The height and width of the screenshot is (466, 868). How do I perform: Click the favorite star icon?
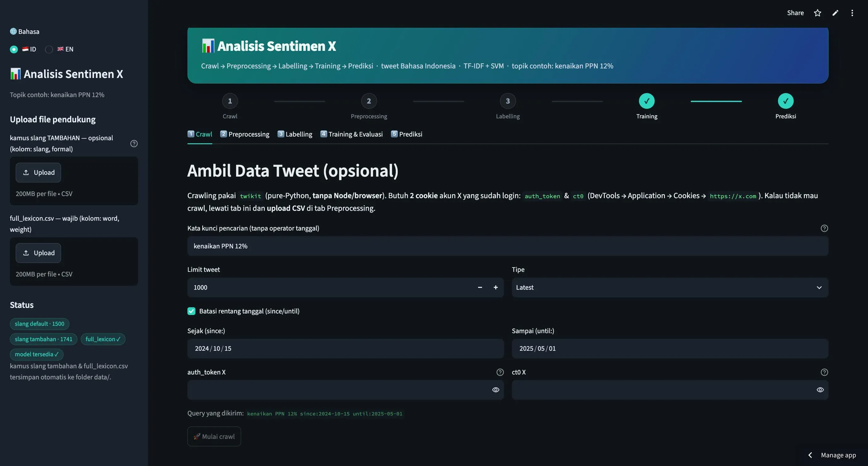817,13
